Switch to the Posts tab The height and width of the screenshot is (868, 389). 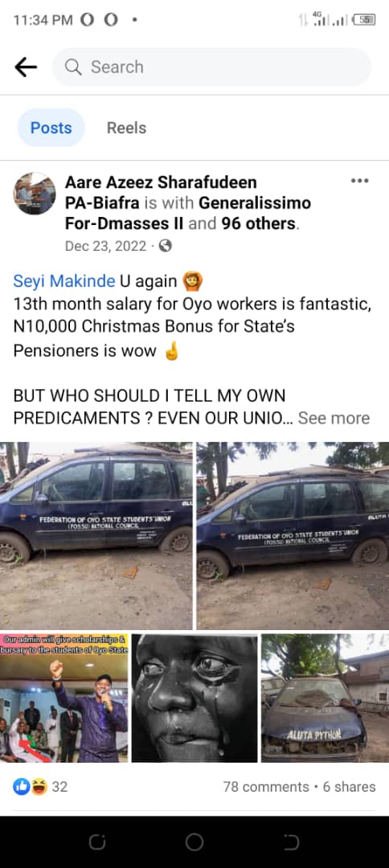tap(51, 128)
